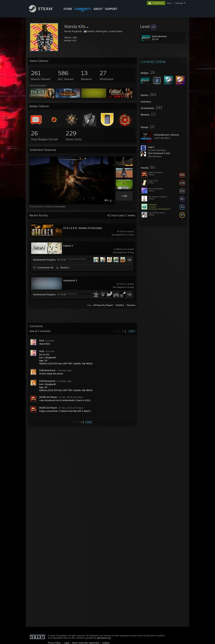This screenshot has height=644, width=215.
Task: Click the crossed hammers spiked badge
Action: (72, 120)
